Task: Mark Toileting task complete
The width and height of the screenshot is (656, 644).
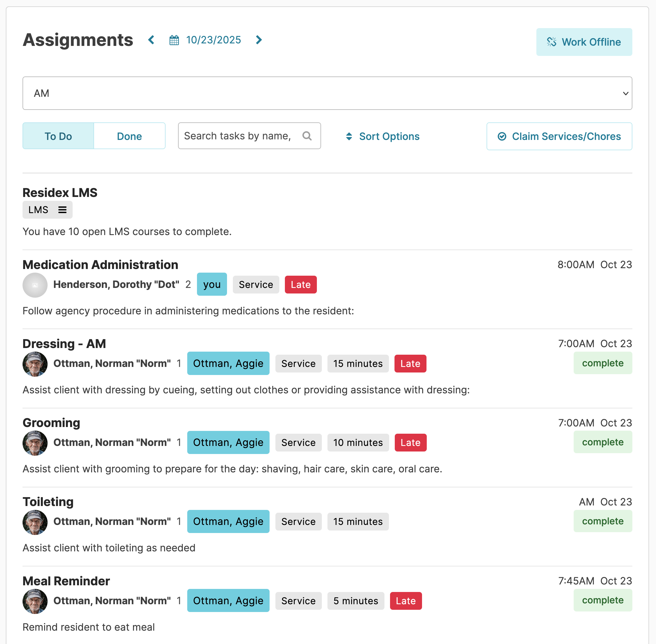Action: (x=602, y=521)
